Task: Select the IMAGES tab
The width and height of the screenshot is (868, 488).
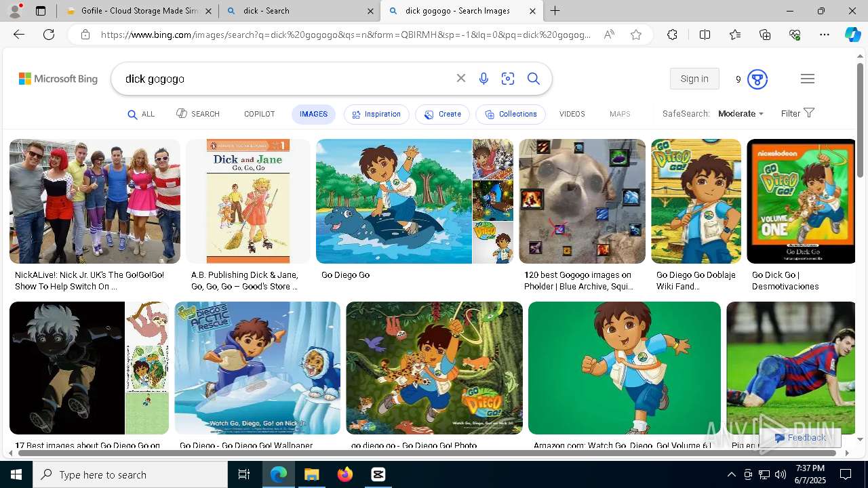Action: pyautogui.click(x=313, y=114)
